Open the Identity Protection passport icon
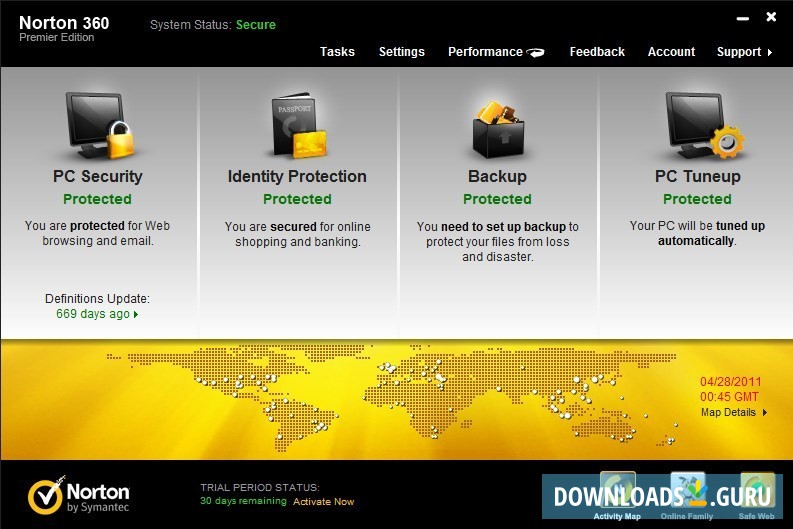This screenshot has height=529, width=793. coord(297,125)
